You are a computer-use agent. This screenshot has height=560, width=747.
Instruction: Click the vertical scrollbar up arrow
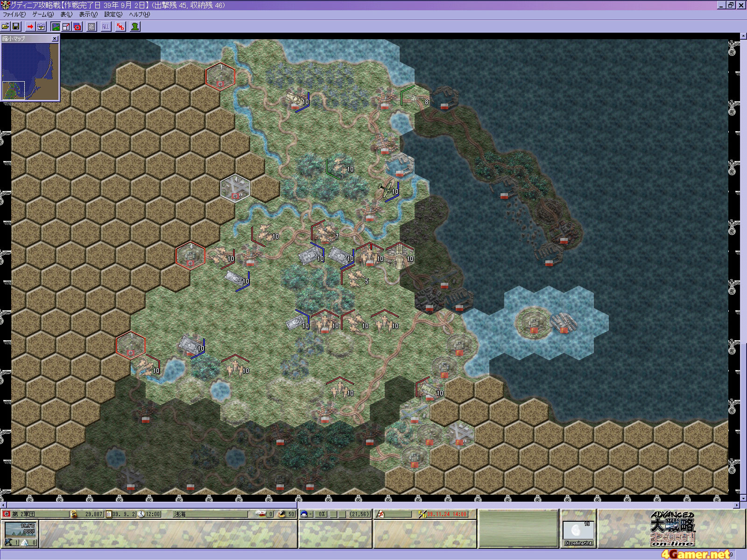coord(744,36)
